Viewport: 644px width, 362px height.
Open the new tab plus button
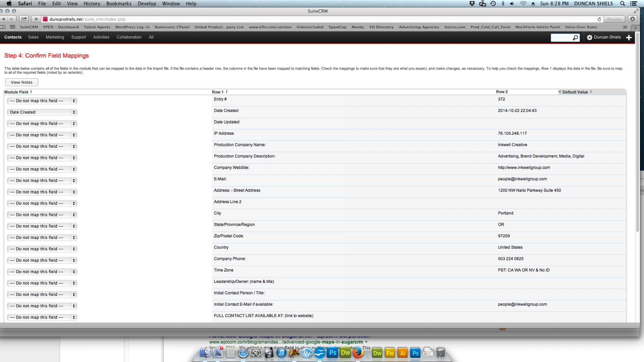[636, 27]
